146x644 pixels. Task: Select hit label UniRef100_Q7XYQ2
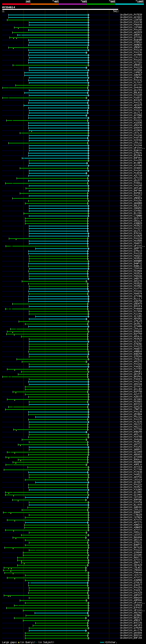pyautogui.click(x=131, y=37)
